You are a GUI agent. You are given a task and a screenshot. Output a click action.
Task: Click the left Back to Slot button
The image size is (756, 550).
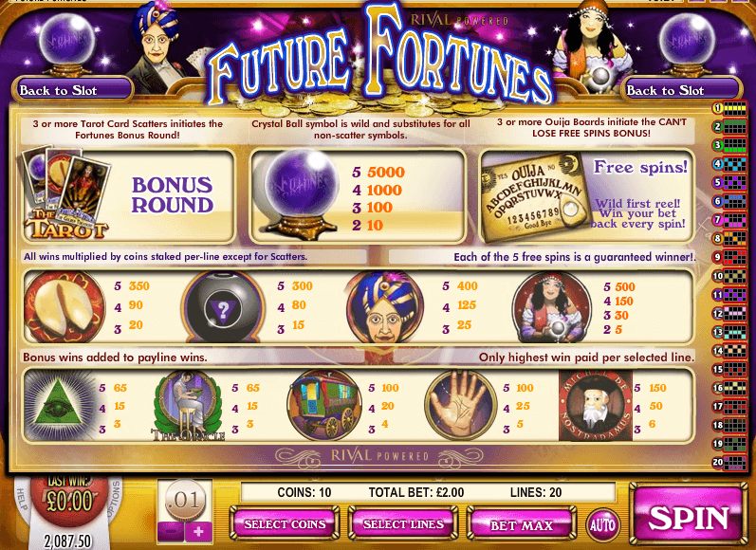(72, 90)
